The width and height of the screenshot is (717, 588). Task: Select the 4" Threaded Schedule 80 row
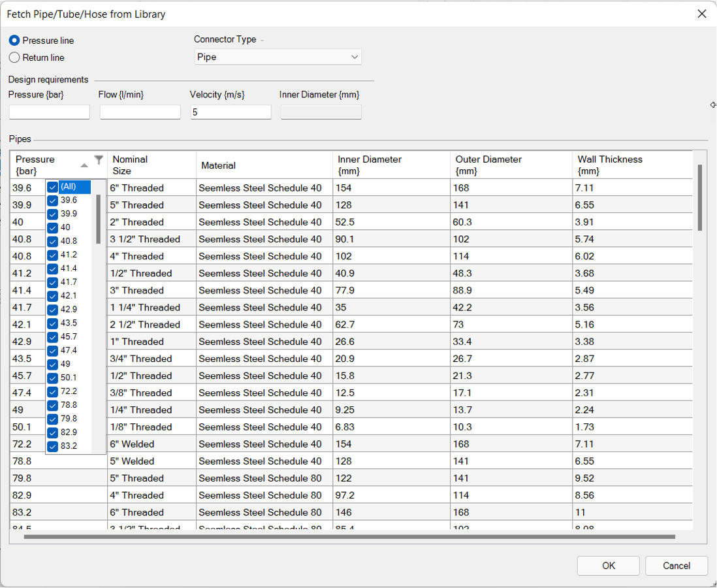351,496
